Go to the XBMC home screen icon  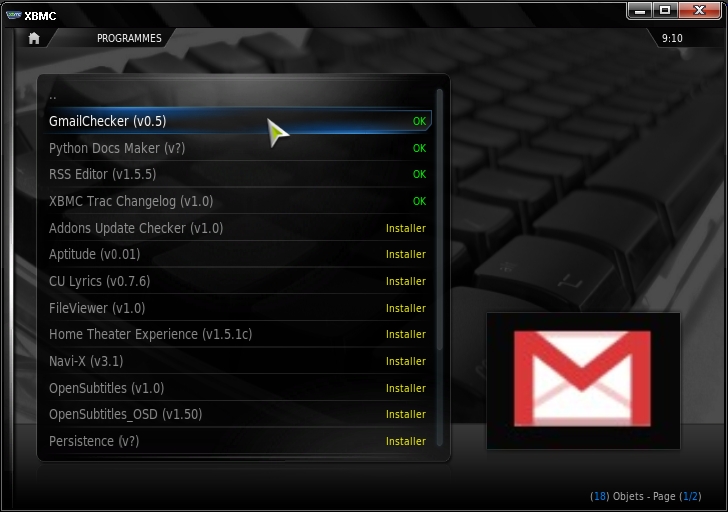pos(34,38)
